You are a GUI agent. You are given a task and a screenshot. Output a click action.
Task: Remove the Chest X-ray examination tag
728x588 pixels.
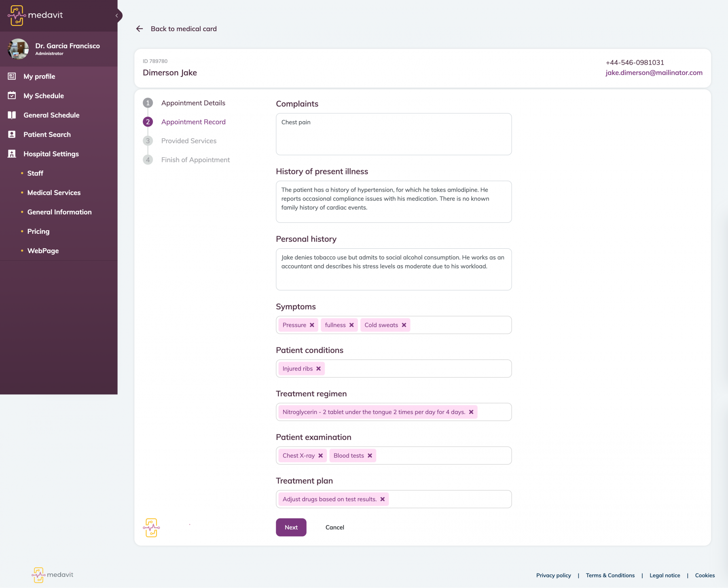(x=321, y=456)
